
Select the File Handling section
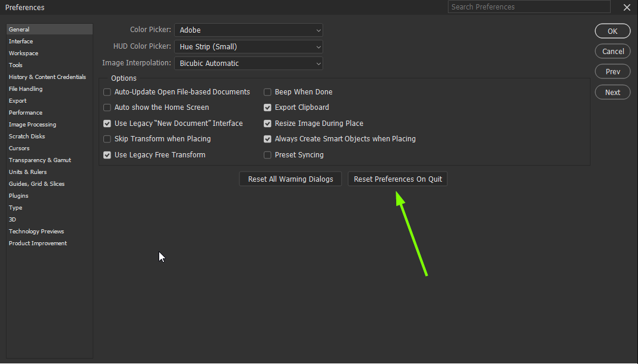[x=26, y=88]
